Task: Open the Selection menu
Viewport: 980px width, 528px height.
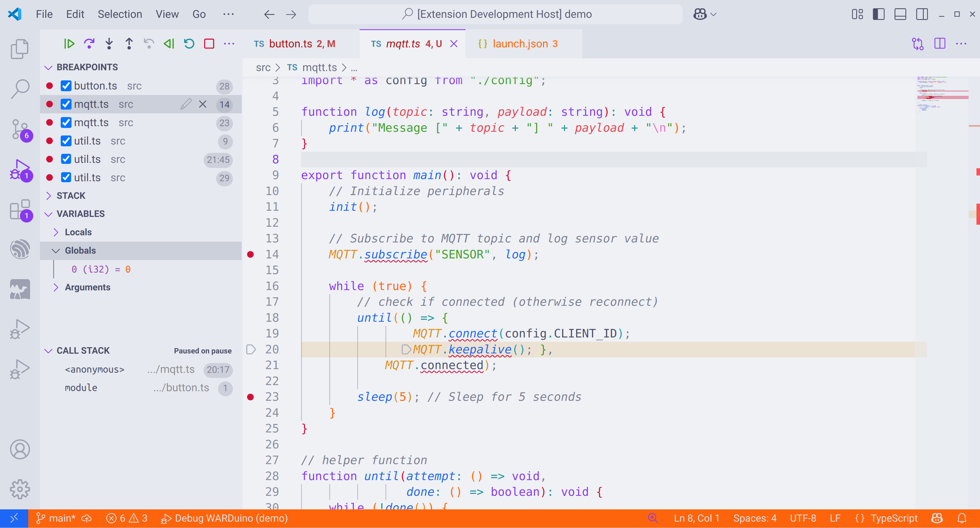Action: [x=120, y=14]
